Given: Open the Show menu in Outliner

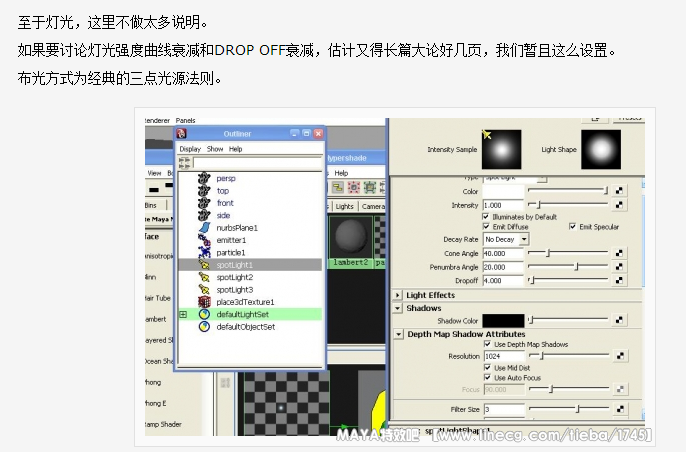Looking at the screenshot, I should coord(215,149).
